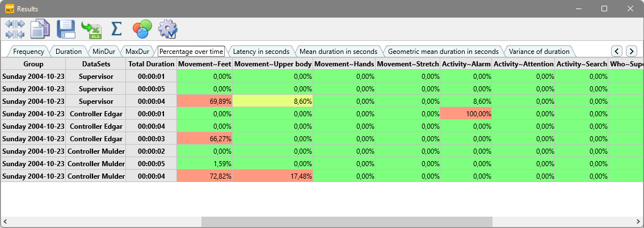Open the MaxDur tab
This screenshot has height=228, width=644.
(x=137, y=52)
